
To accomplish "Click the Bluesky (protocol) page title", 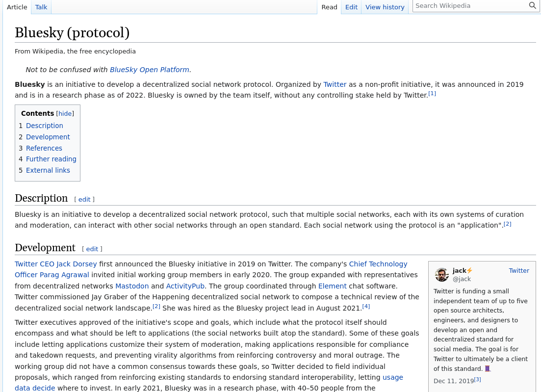I will 72,32.
